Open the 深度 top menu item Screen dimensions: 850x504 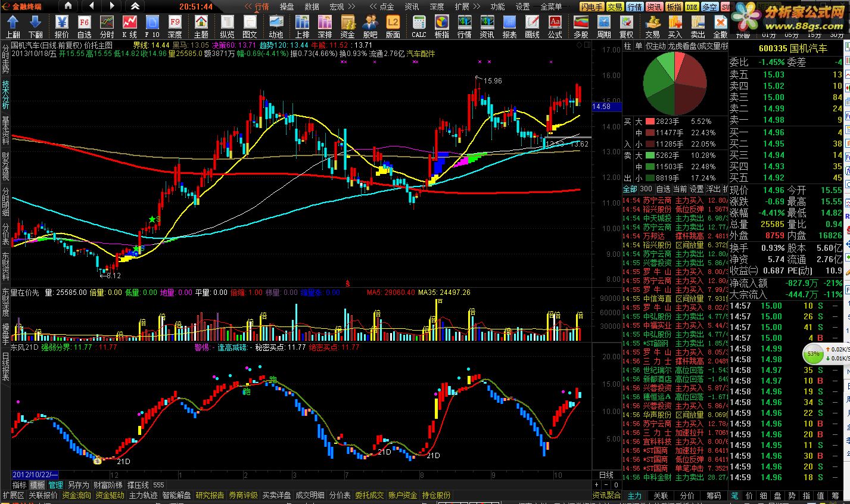pos(437,7)
